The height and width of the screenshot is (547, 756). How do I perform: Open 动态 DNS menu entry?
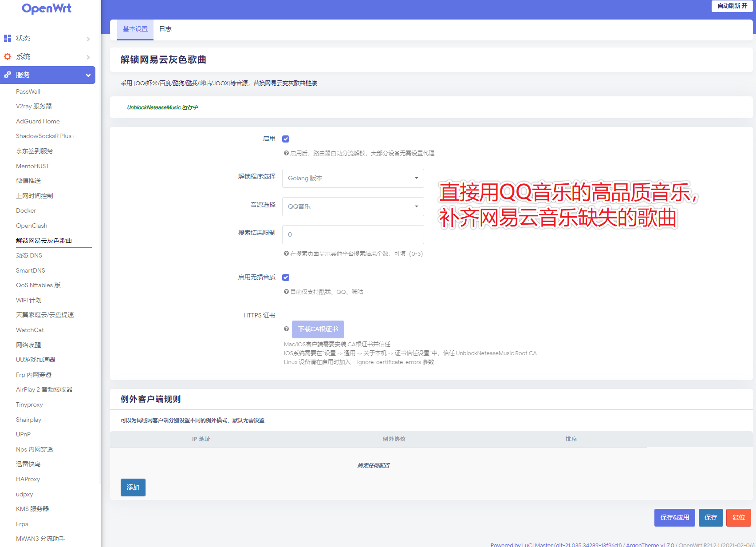29,255
